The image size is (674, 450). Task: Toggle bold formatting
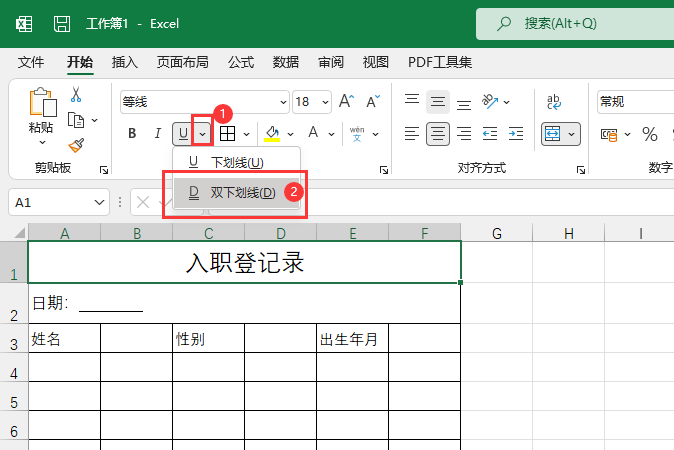[132, 134]
